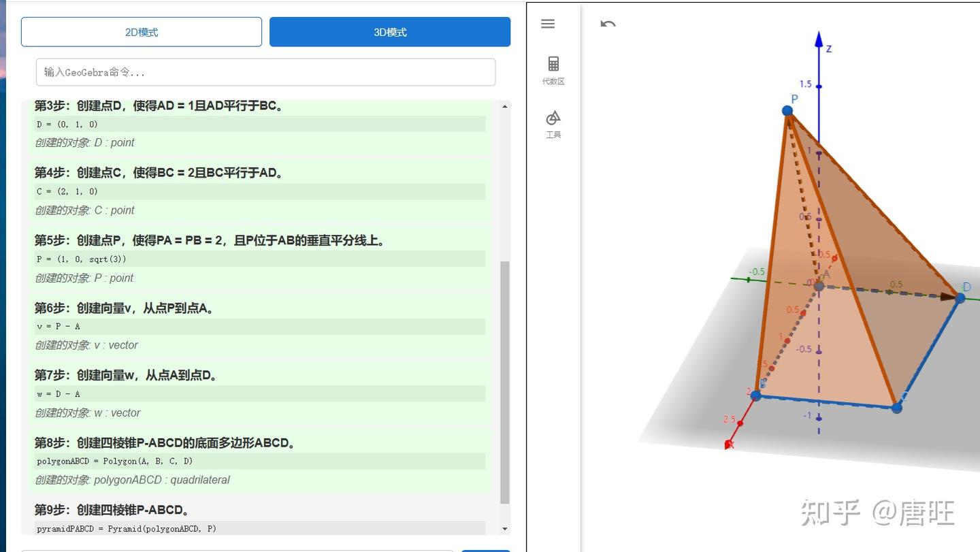Click the 第6步 heading about vector v
Screen dimensions: 980x552
pos(126,308)
